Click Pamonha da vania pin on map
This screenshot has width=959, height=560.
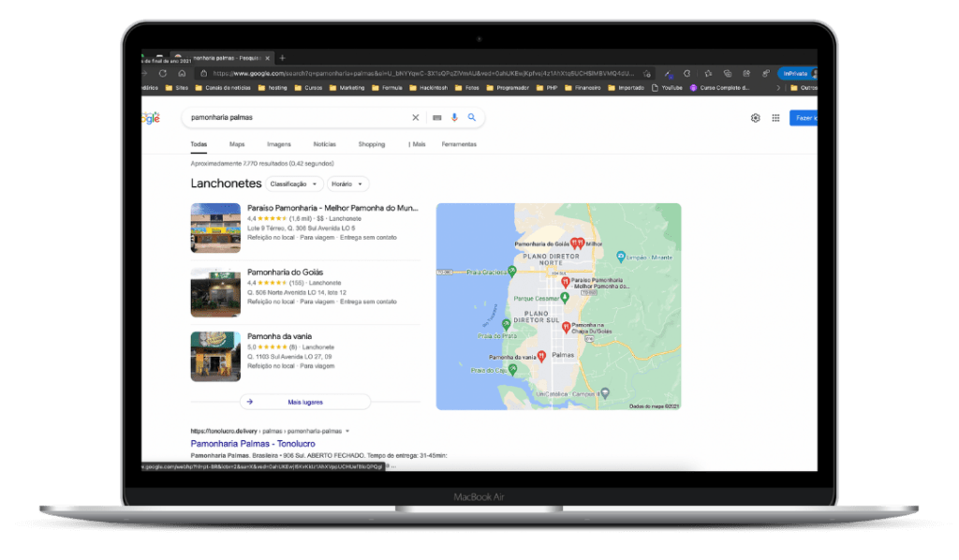pyautogui.click(x=541, y=357)
